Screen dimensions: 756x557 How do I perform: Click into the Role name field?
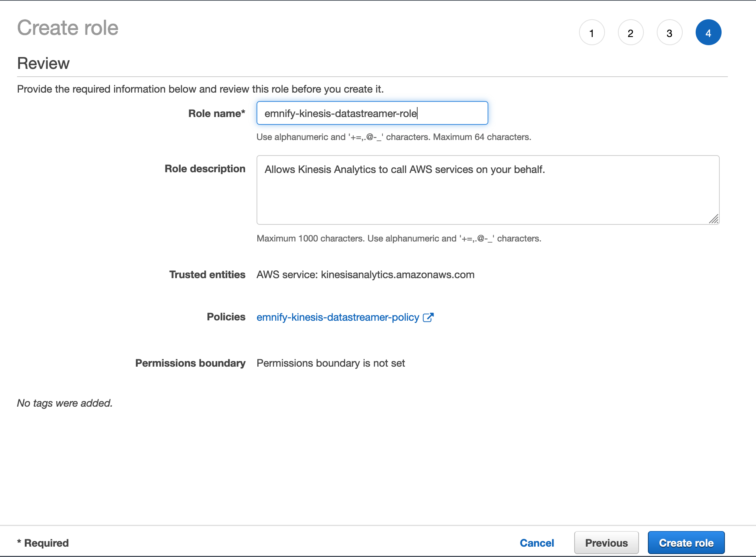click(372, 113)
